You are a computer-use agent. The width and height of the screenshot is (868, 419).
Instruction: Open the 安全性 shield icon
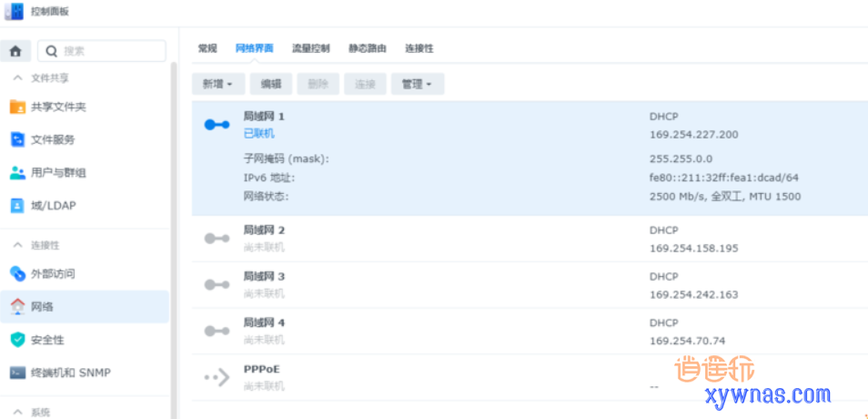coord(17,339)
